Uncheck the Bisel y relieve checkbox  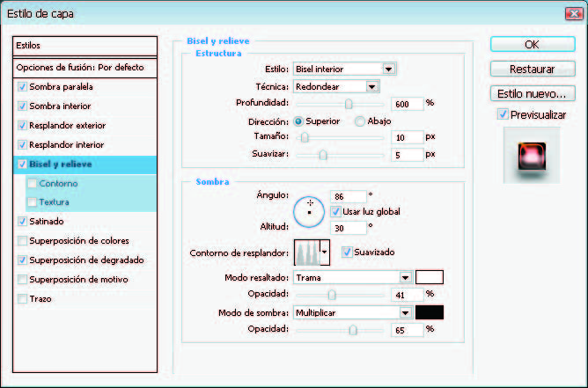click(x=23, y=165)
